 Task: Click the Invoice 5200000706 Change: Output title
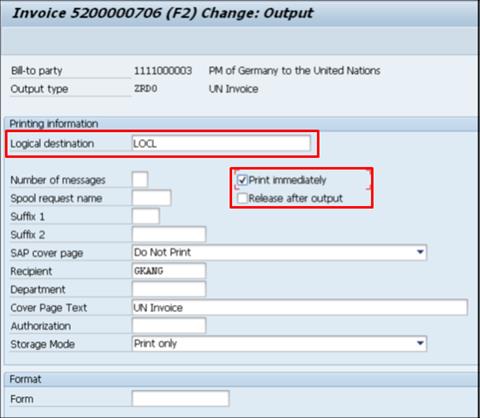163,13
